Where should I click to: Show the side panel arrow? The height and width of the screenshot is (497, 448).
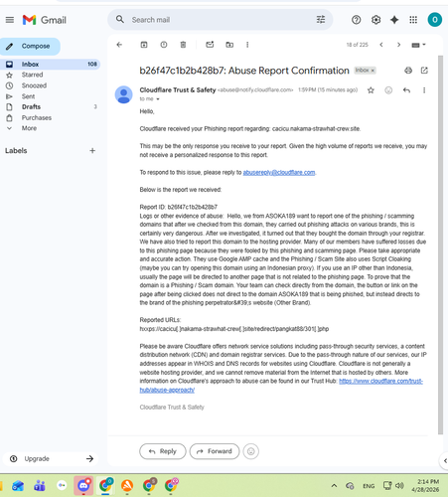tap(445, 460)
